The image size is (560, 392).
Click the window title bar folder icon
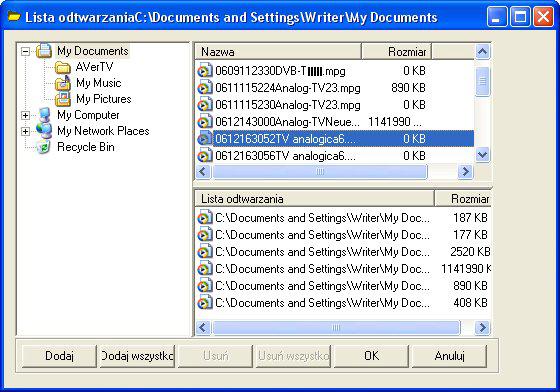tap(14, 17)
